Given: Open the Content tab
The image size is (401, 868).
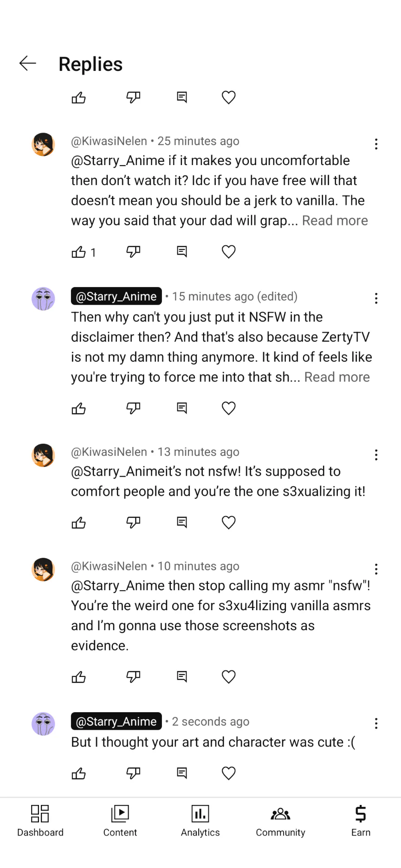Looking at the screenshot, I should click(x=120, y=821).
